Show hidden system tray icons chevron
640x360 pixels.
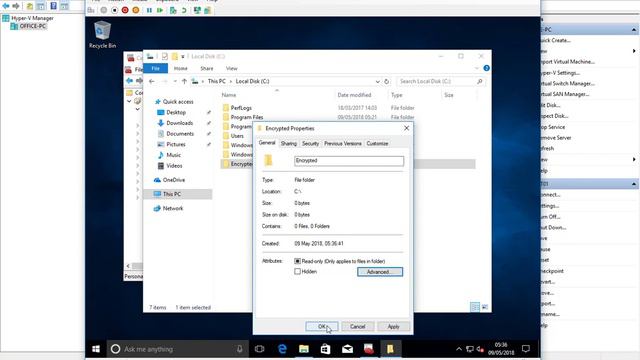(459, 349)
